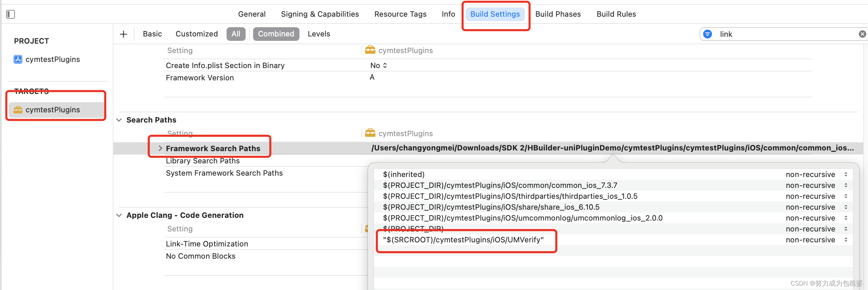
Task: Switch to Combined view
Action: (276, 34)
